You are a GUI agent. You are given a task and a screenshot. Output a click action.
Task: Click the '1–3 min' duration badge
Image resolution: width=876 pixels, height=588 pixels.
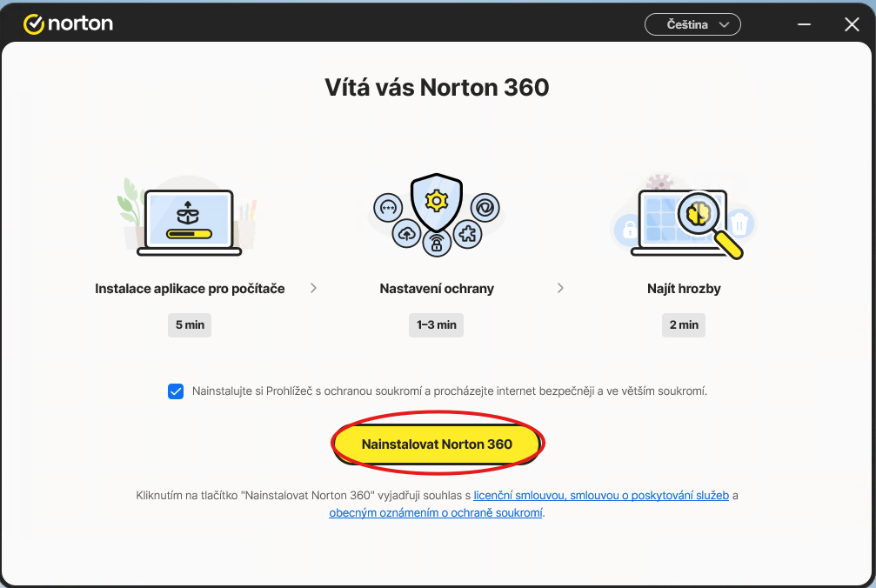tap(437, 325)
